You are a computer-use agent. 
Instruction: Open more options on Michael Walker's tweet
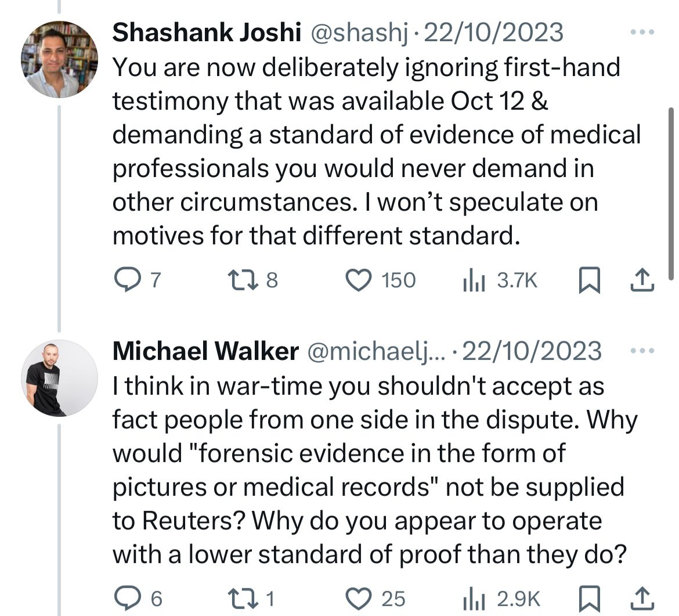642,351
